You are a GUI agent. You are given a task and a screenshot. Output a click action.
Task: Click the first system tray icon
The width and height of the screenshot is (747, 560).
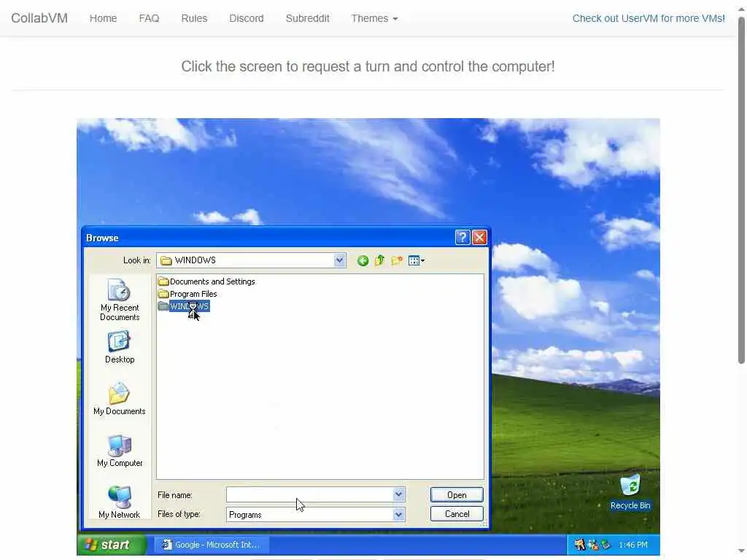[579, 544]
